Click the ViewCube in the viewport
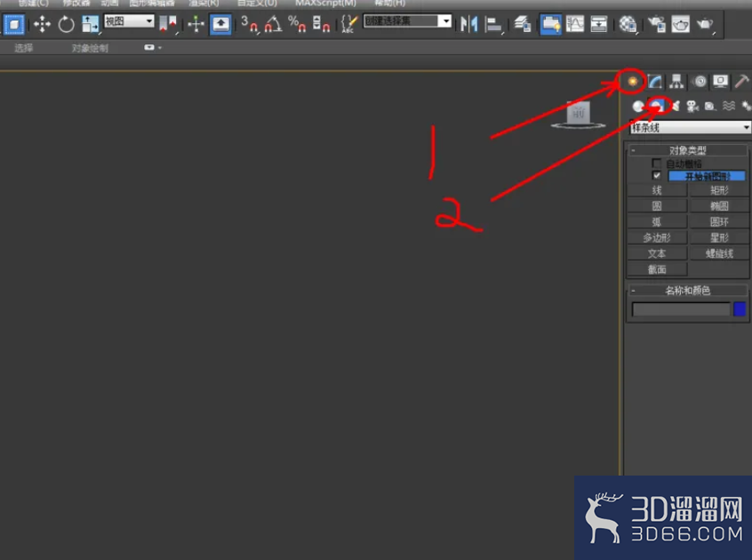The height and width of the screenshot is (560, 752). [579, 115]
